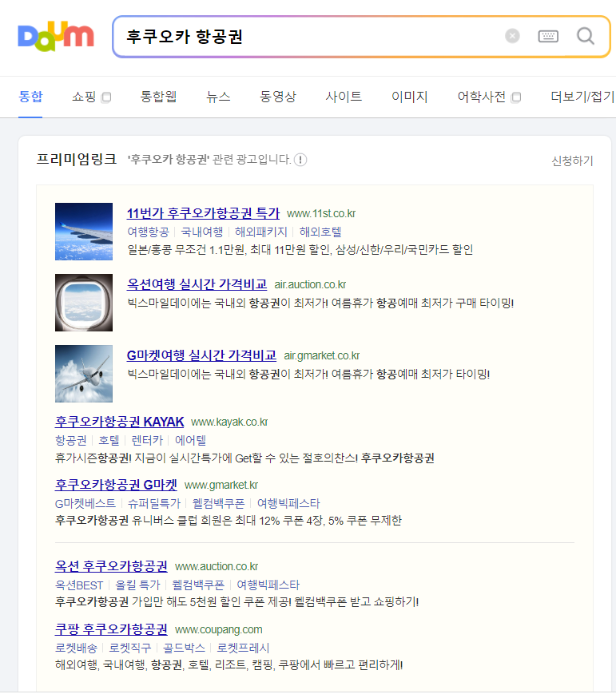Open the airplane wing thumbnail for 11번가
Viewport: 616px width, 694px height.
(x=84, y=232)
